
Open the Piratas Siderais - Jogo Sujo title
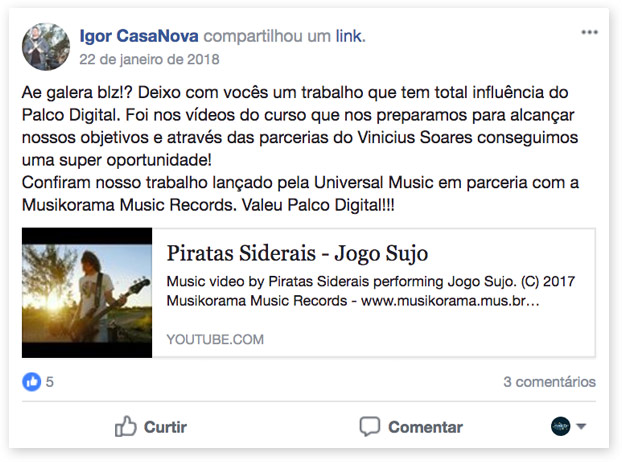point(297,253)
